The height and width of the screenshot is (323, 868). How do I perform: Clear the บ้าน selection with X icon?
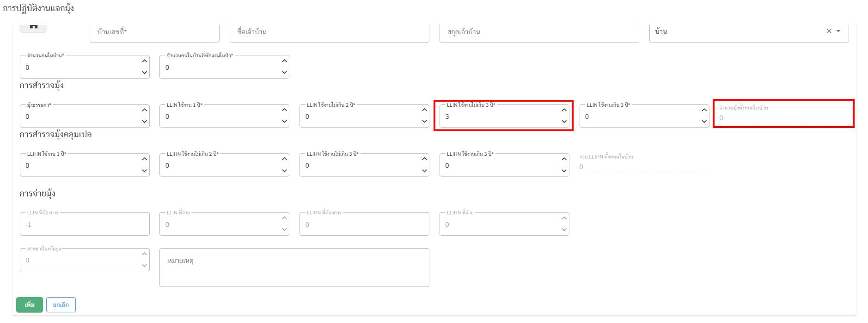tap(829, 31)
